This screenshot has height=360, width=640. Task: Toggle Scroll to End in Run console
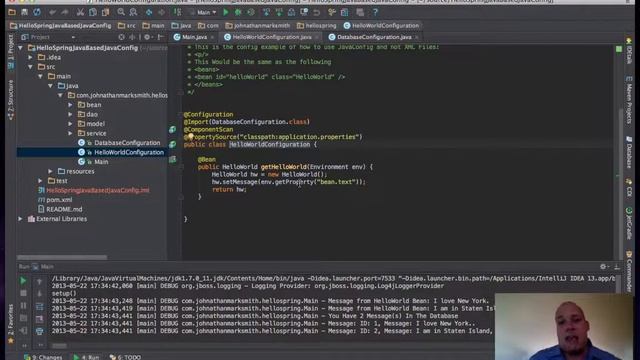coord(39,319)
